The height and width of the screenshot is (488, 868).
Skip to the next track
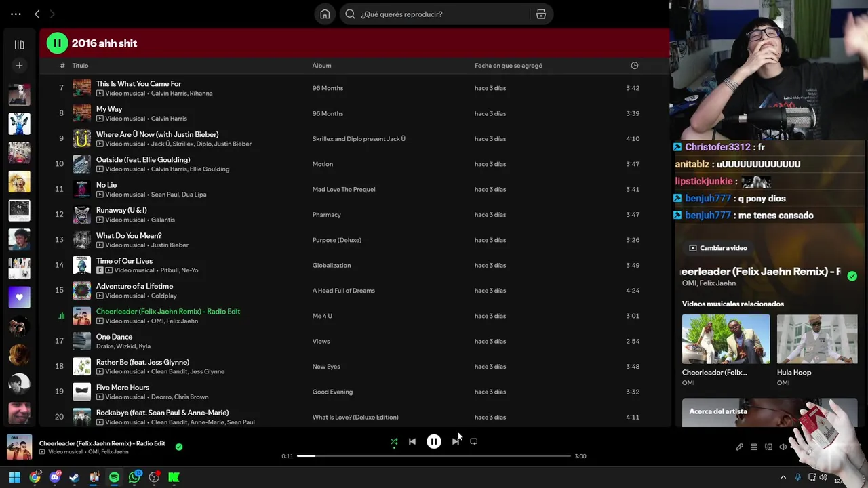(x=456, y=441)
